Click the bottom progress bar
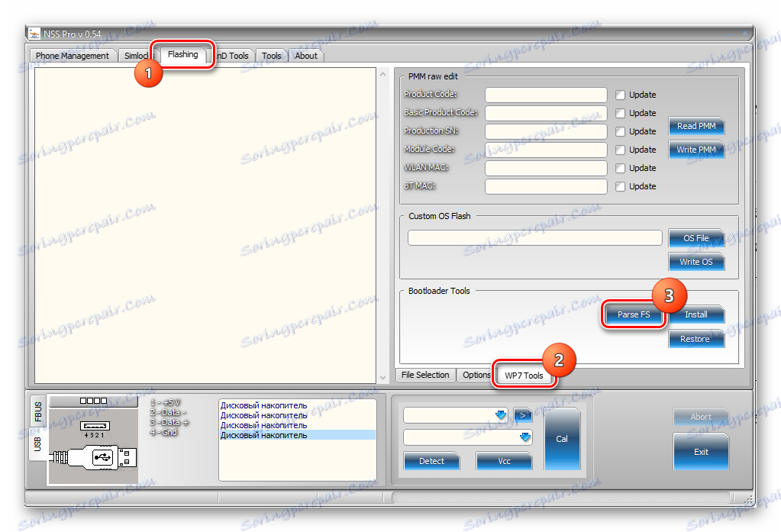The width and height of the screenshot is (781, 532). (561, 497)
